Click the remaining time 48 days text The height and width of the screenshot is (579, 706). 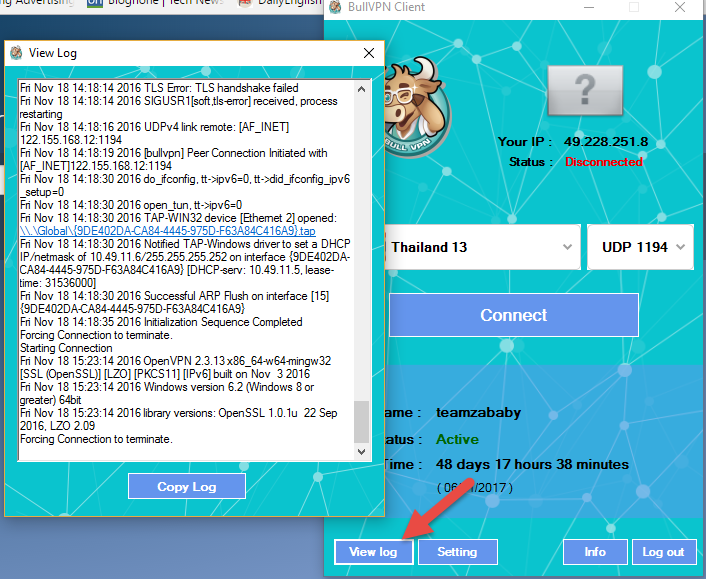[532, 464]
